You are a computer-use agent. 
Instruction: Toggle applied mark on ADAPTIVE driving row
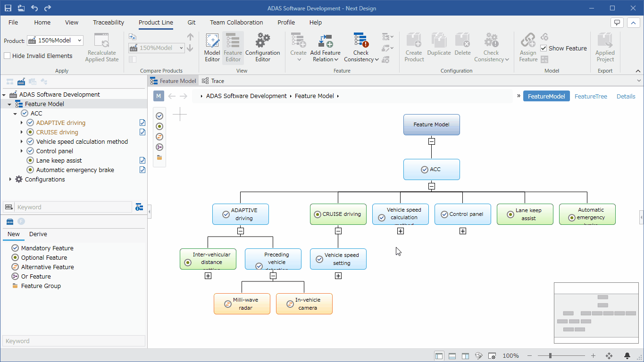click(142, 123)
